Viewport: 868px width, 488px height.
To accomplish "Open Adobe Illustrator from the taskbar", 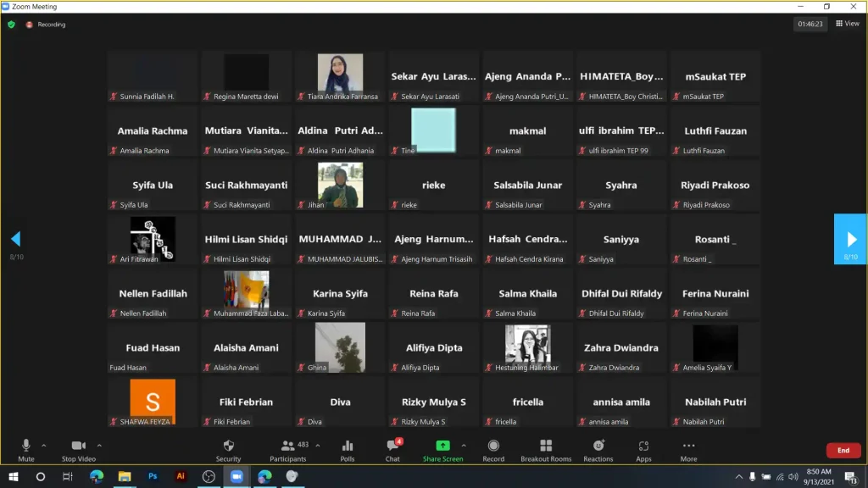I will tap(181, 476).
